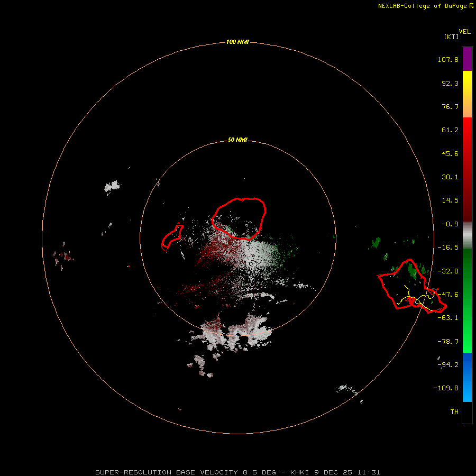Select the 30.1 legend value
This screenshot has width=476, height=476.
tap(450, 177)
